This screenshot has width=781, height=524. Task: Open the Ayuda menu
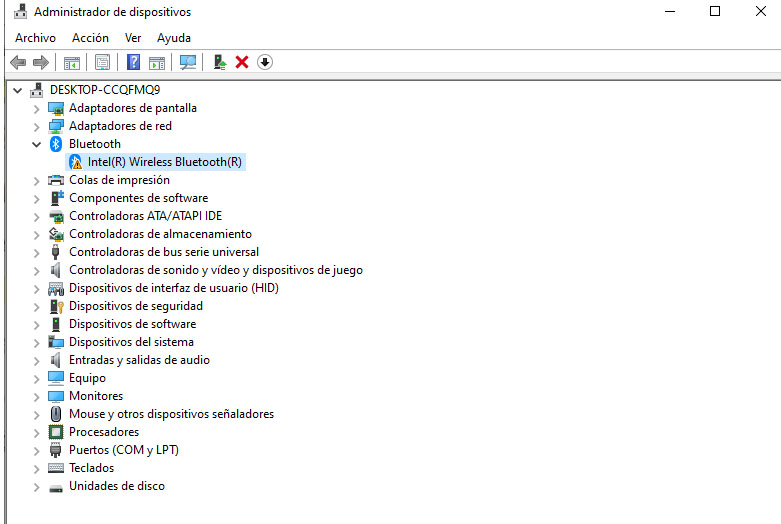174,38
